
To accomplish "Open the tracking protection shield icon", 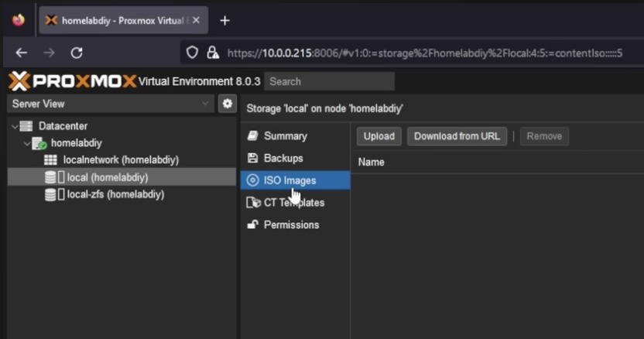I will (192, 53).
